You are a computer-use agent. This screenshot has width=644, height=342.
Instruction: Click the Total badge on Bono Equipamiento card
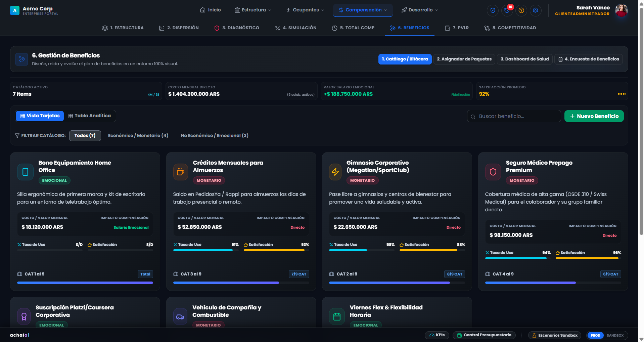point(145,274)
